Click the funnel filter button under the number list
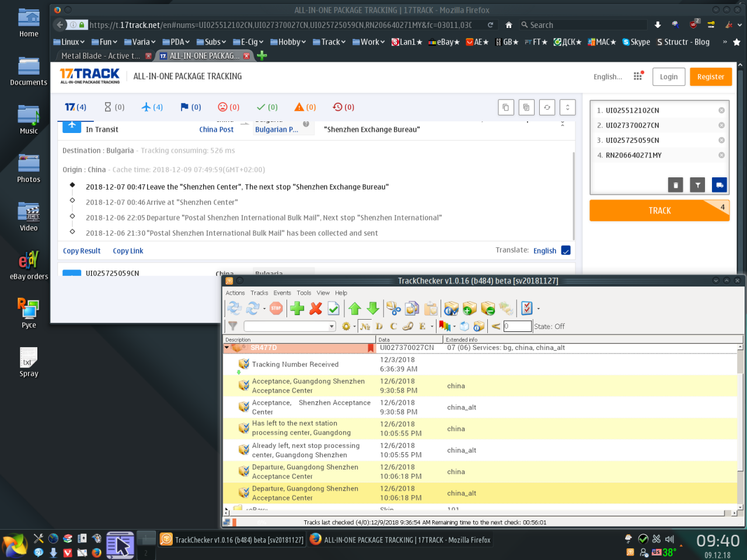Image resolution: width=747 pixels, height=560 pixels. pos(697,185)
